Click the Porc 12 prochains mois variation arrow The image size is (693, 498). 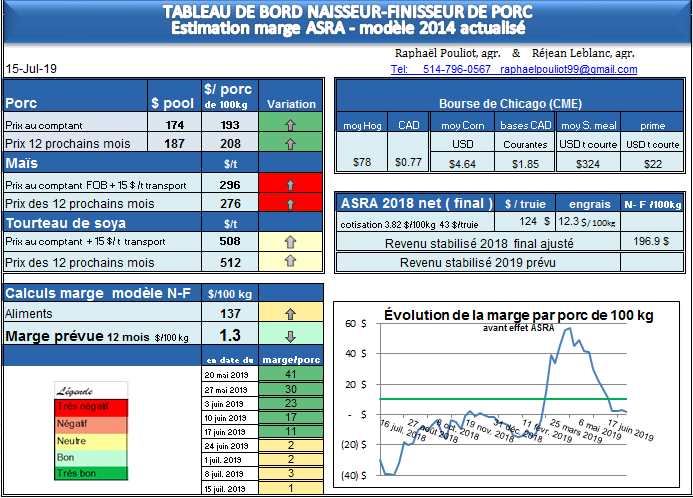290,144
